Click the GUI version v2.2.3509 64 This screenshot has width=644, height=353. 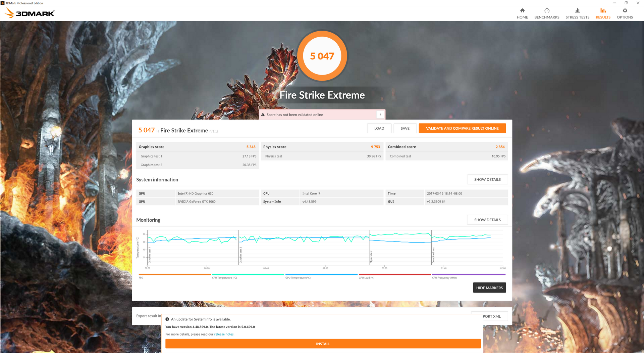(436, 202)
